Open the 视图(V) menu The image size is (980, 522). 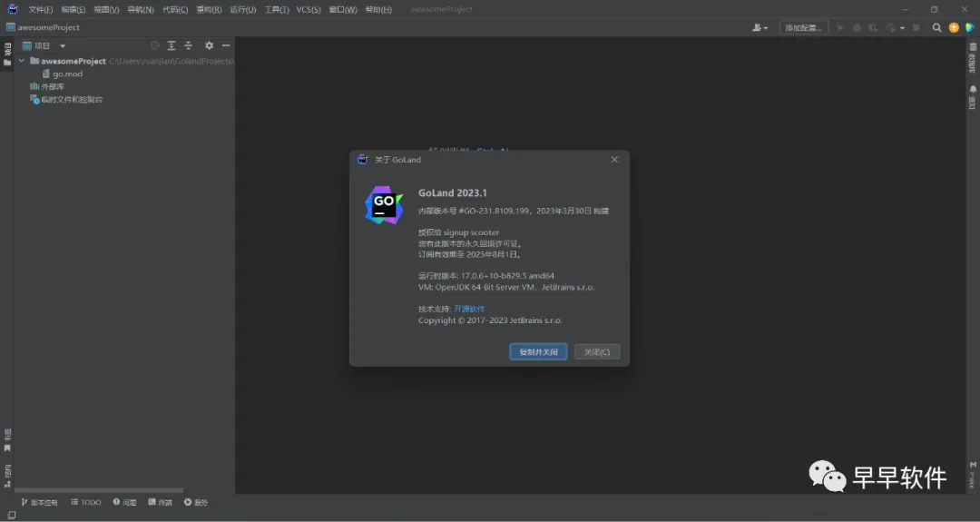[x=106, y=9]
